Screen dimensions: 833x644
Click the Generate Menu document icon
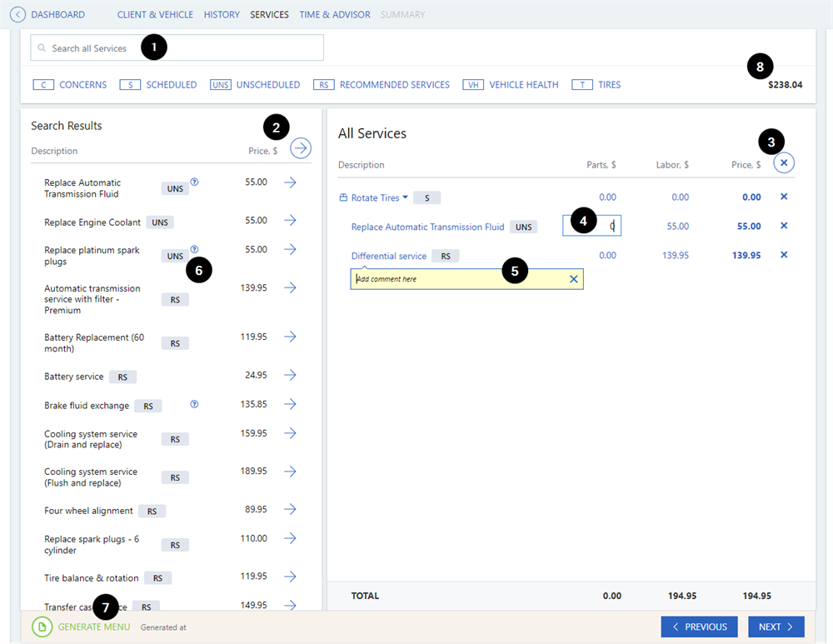42,627
